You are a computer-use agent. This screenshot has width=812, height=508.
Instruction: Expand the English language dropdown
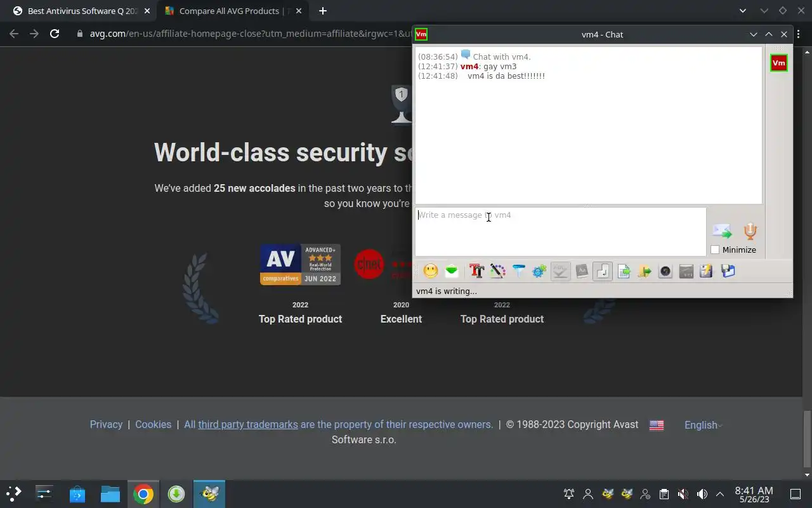(704, 425)
